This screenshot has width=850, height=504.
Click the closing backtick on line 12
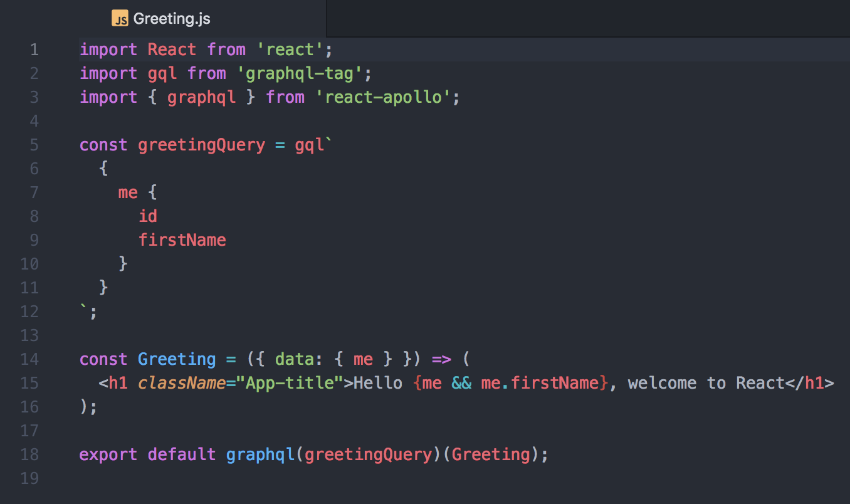click(x=84, y=307)
